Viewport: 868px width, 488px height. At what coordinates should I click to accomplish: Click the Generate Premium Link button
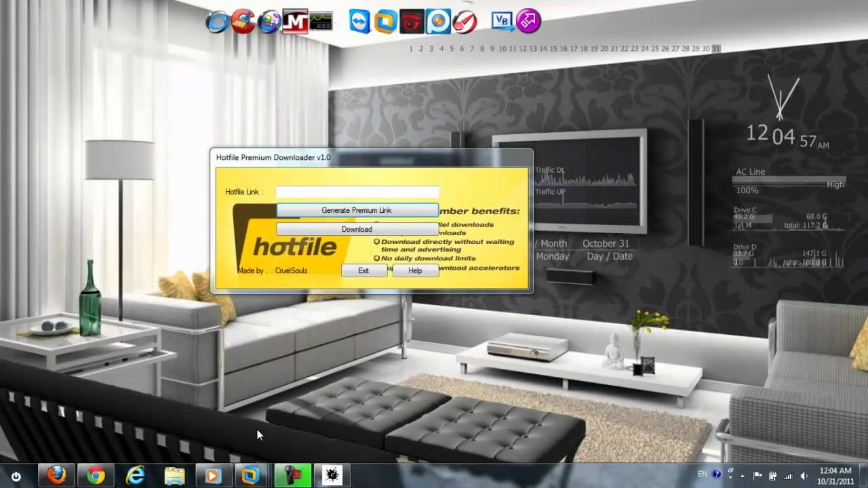click(x=357, y=210)
